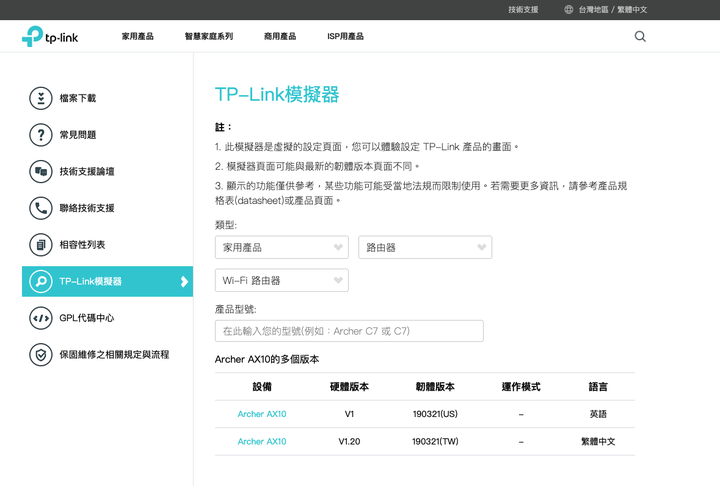Open 智慧家庭系列 navigation menu
720x486 pixels.
209,36
